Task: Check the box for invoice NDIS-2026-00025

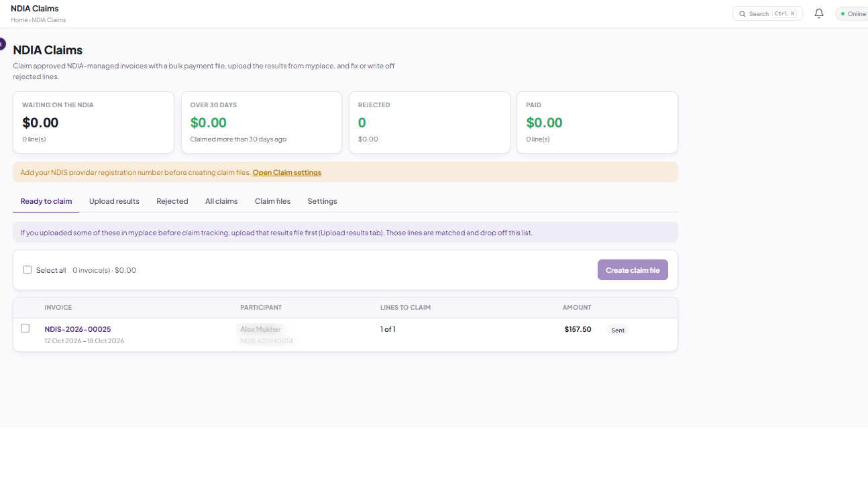Action: [x=25, y=328]
